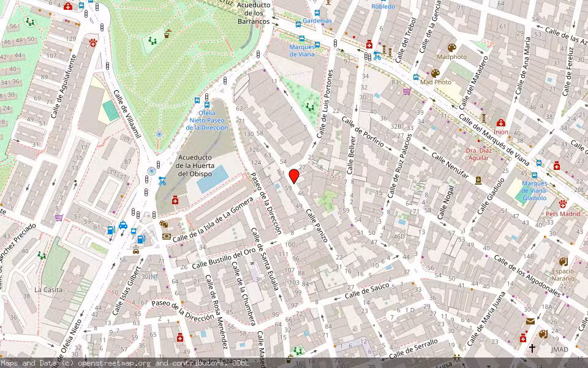The height and width of the screenshot is (368, 588).
Task: Click the Calle de los Algodonales label
Action: [x=527, y=275]
